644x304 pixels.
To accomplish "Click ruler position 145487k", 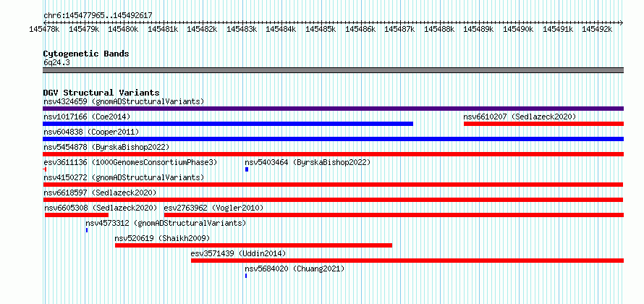I will point(399,29).
